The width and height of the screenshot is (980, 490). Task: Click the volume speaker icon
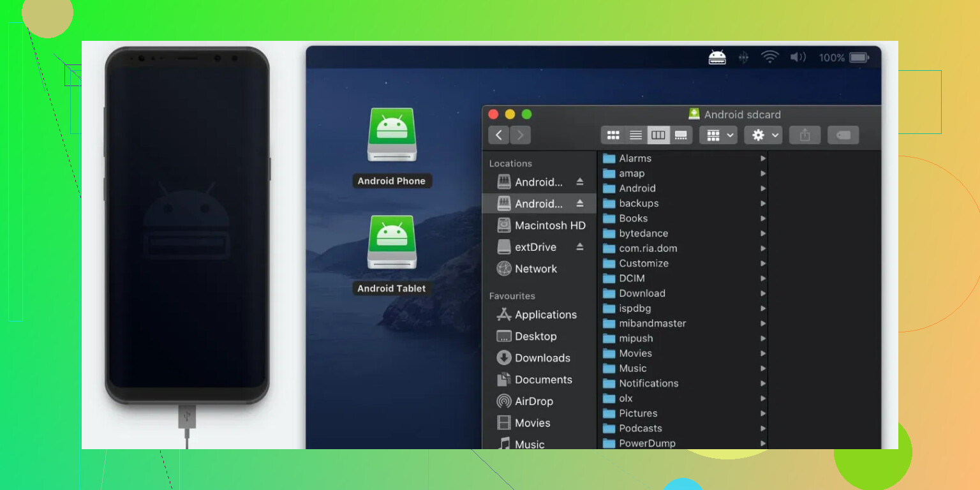[798, 57]
